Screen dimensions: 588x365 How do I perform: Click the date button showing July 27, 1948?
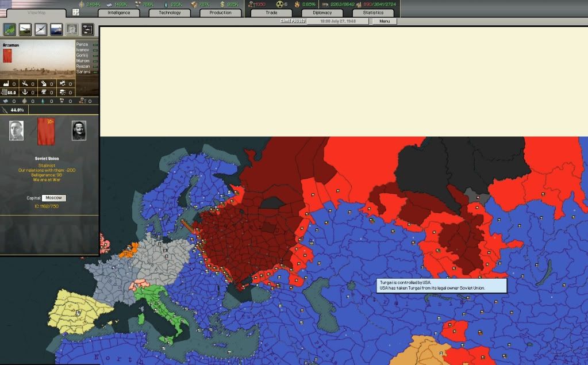[337, 21]
